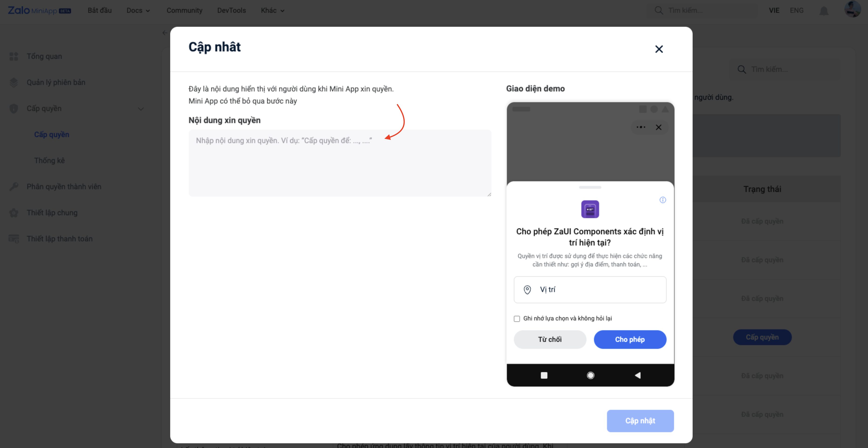Collapse the Cấp quyền sidebar section
The image size is (868, 448).
click(141, 109)
